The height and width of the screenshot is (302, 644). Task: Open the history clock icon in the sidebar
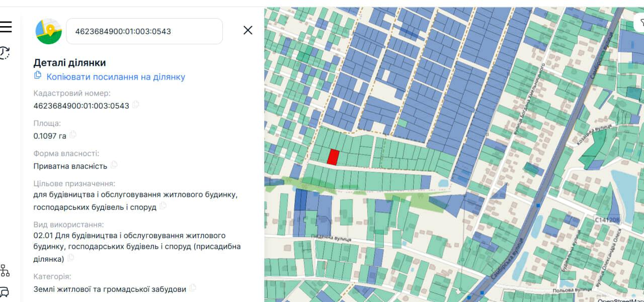point(5,53)
